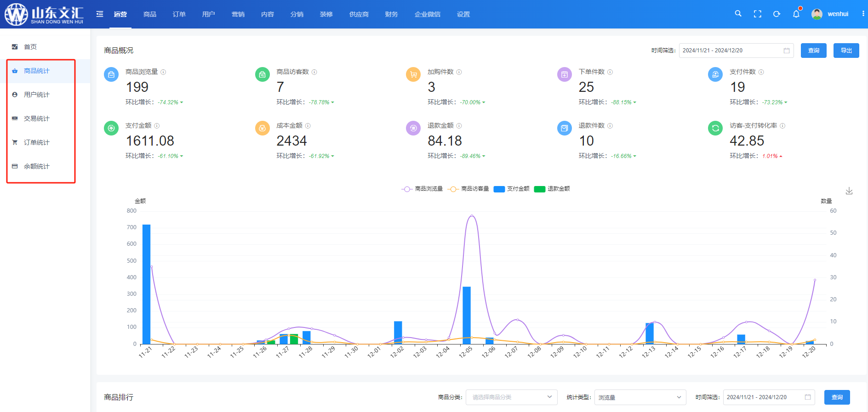Click the 12-05 blue payment bar
This screenshot has width=868, height=412.
pos(467,316)
